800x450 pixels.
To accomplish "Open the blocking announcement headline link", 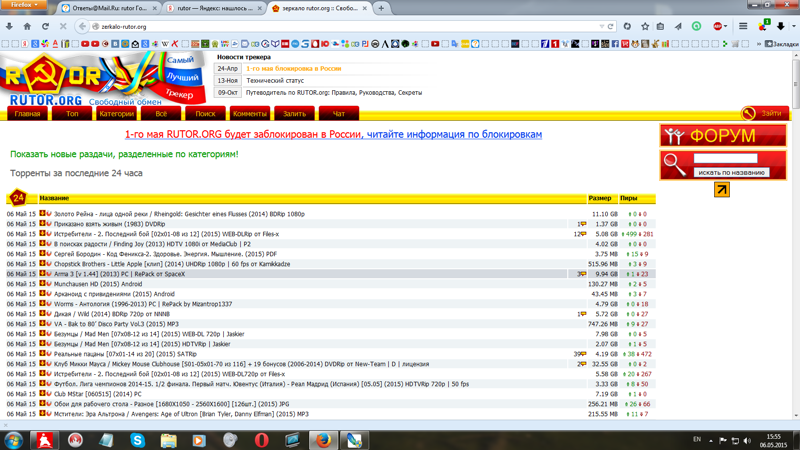I will tap(333, 134).
